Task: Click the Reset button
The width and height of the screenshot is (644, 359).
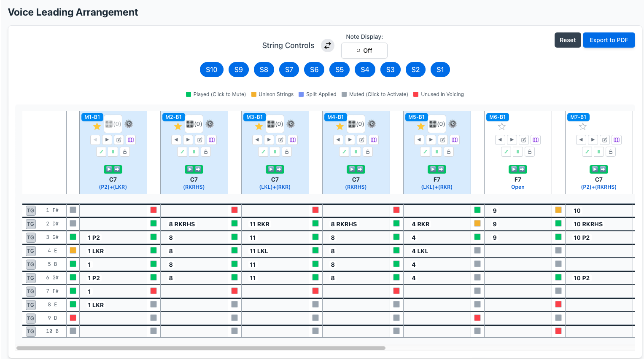Action: (x=568, y=40)
